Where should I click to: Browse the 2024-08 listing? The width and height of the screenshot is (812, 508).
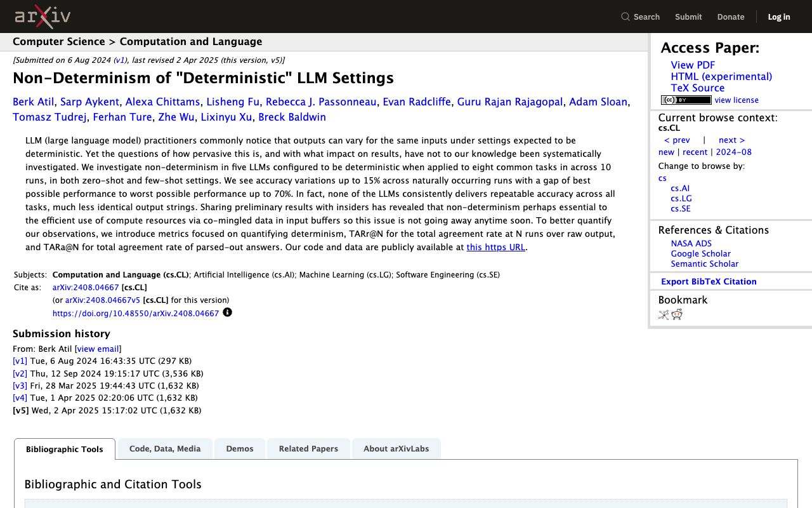coord(734,152)
